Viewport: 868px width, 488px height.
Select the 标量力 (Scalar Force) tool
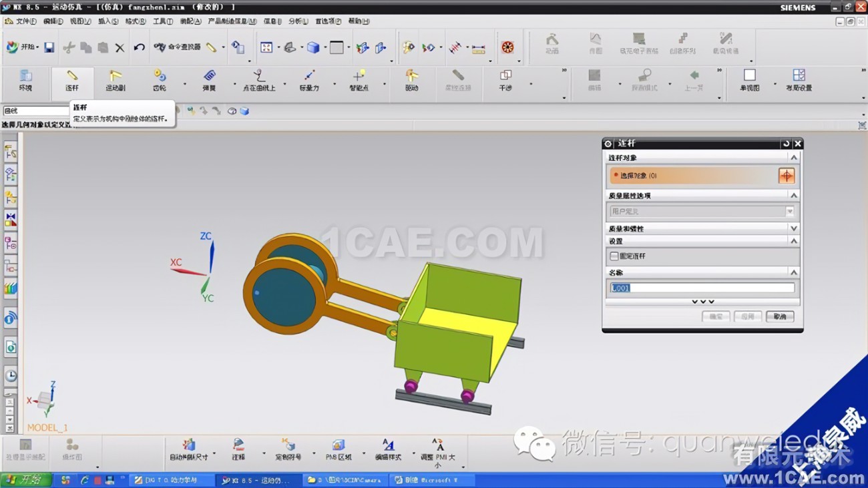(309, 81)
